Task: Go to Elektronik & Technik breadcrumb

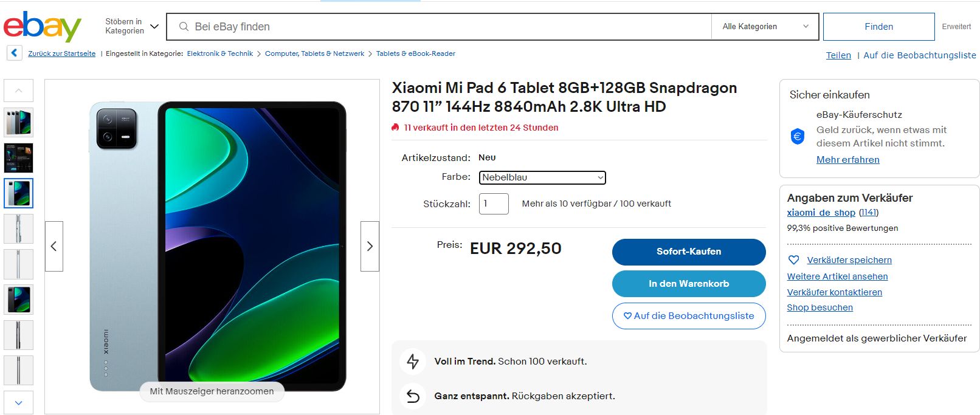Action: click(219, 53)
